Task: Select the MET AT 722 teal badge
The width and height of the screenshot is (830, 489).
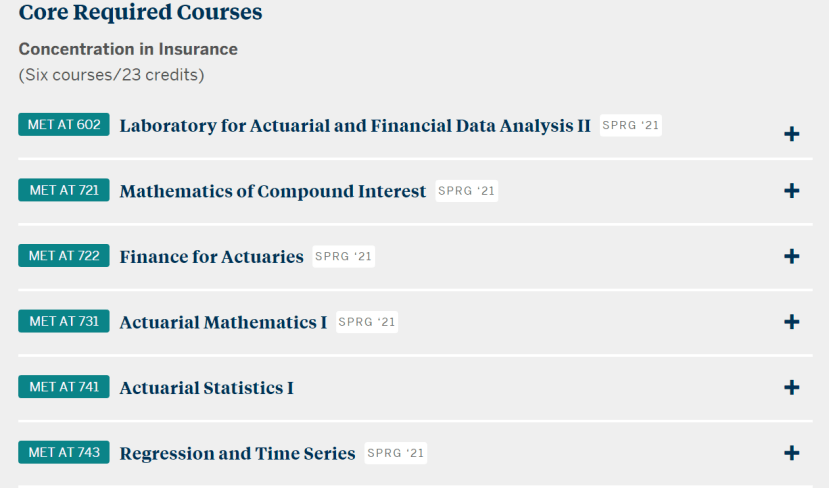Action: [x=64, y=256]
